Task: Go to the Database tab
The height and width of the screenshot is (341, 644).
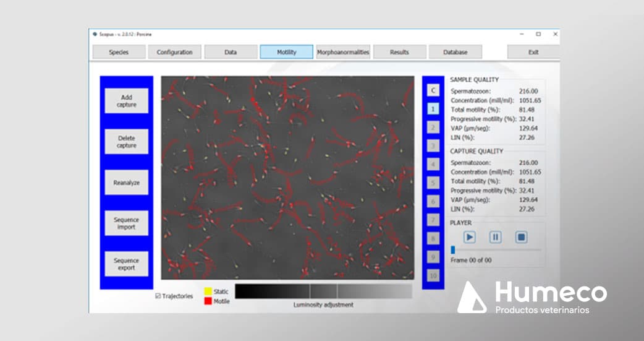Action: (x=455, y=52)
